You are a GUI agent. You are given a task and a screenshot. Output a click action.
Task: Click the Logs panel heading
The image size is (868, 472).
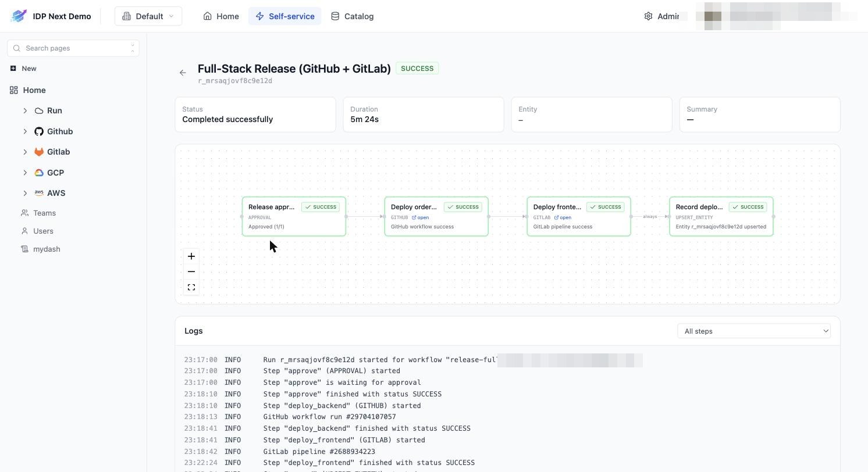point(194,331)
